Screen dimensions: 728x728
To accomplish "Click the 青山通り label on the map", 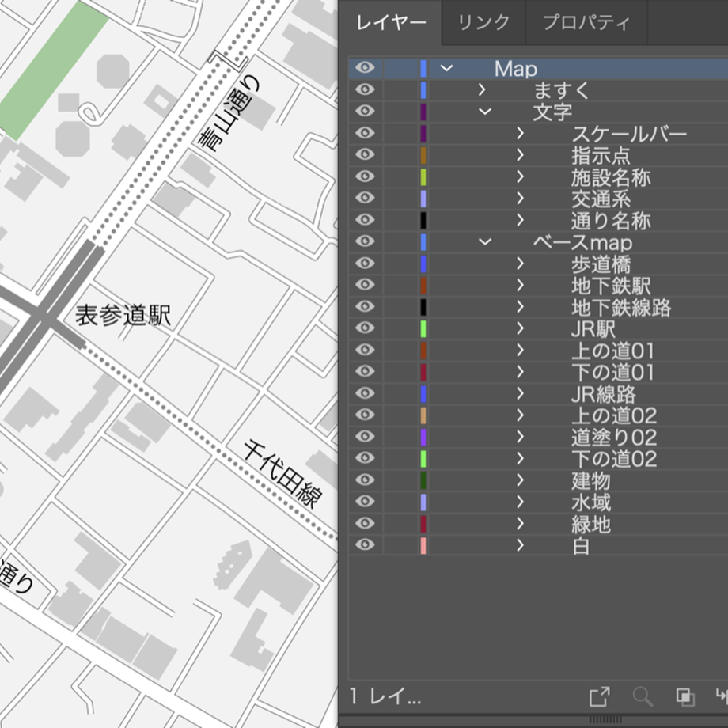I will [228, 113].
